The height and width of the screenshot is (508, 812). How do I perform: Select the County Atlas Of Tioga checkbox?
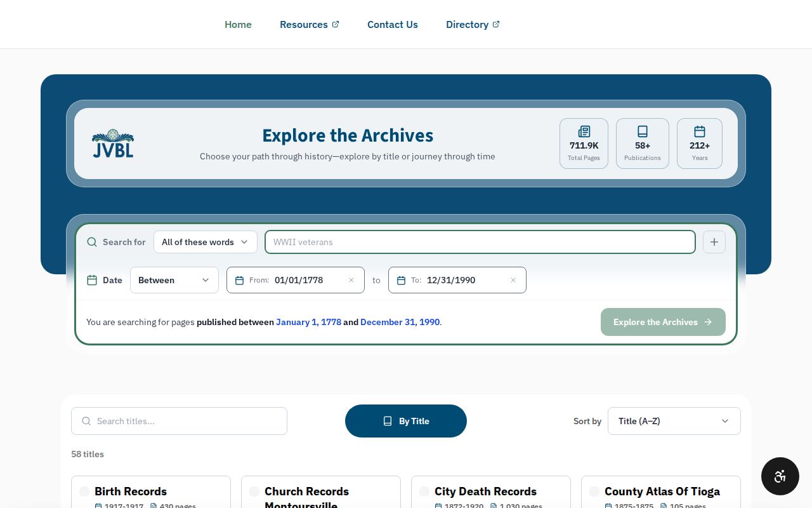[594, 491]
